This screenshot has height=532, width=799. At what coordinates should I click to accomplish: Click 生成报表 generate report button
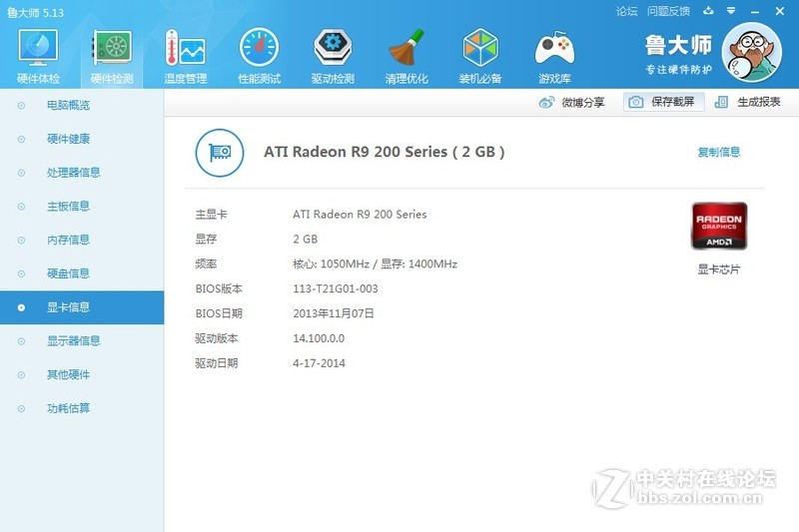(x=747, y=103)
